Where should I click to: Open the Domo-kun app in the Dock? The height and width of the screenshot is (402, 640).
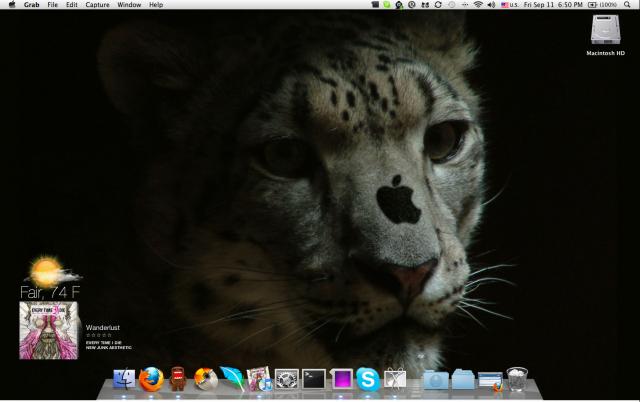pyautogui.click(x=178, y=379)
